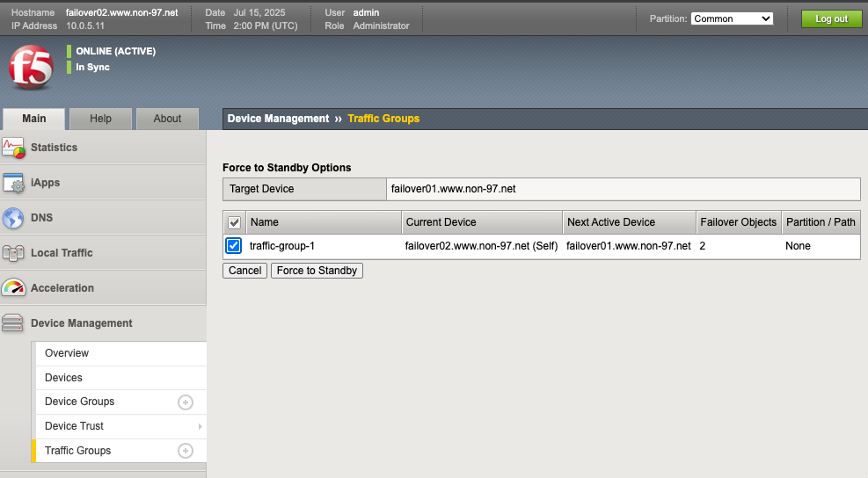
Task: Click the IP address 10.0.5.11
Action: [x=85, y=25]
